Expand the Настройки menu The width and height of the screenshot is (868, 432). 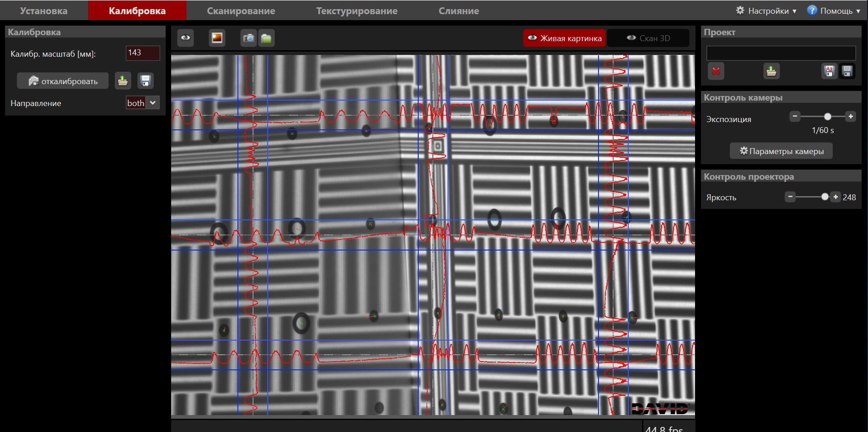(x=766, y=11)
